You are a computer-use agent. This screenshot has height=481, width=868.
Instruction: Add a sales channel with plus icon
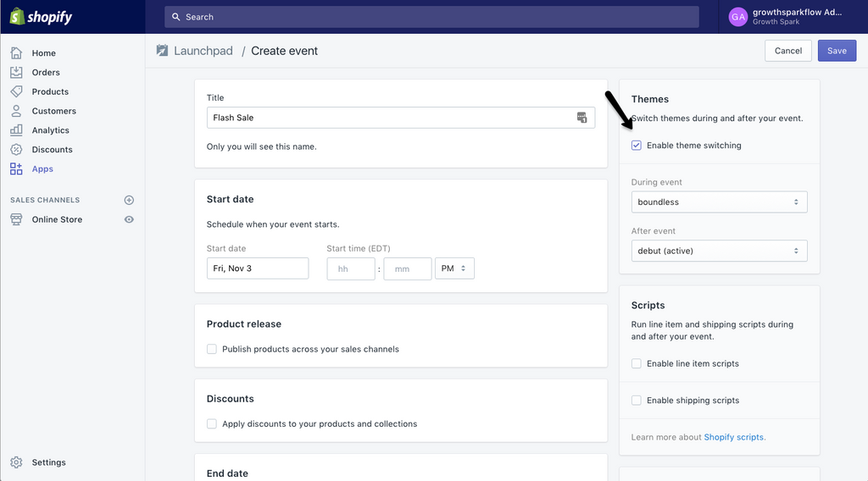(x=130, y=200)
